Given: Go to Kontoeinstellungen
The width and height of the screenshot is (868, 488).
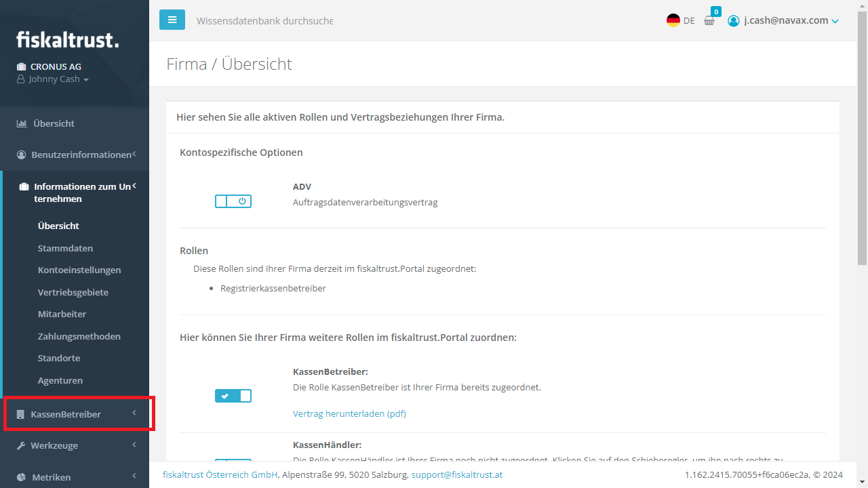Looking at the screenshot, I should [x=79, y=270].
